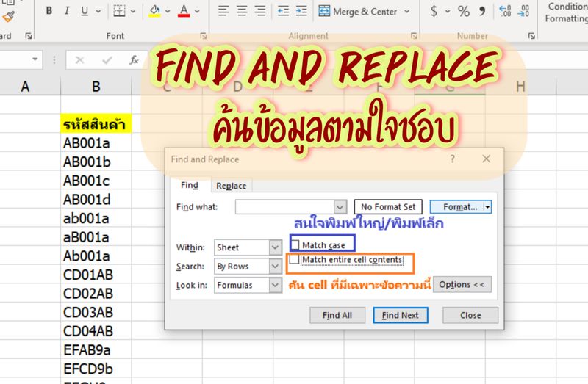Center the text horizontally
588x384 pixels.
pos(242,11)
